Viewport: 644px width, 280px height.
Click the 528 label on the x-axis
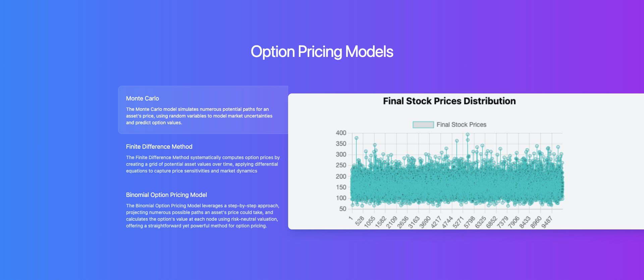(360, 221)
